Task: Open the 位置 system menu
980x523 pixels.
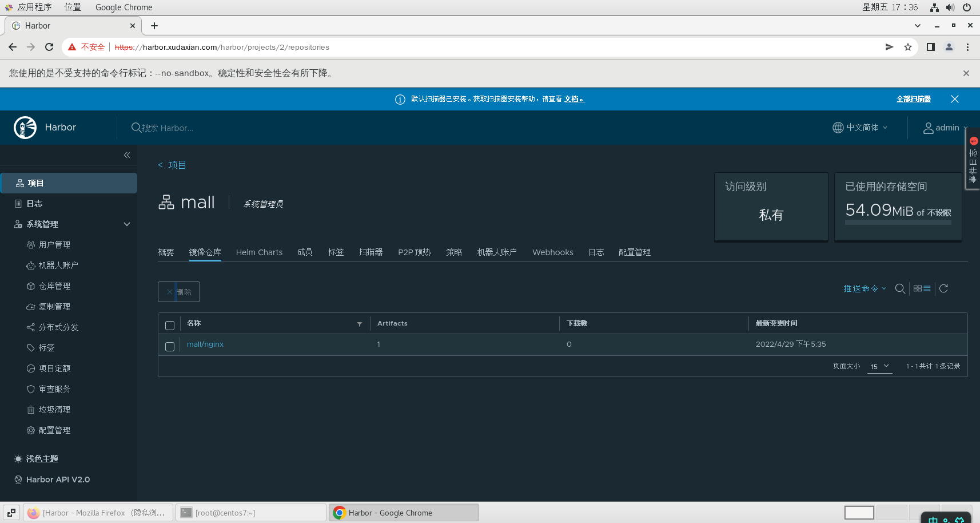Action: (x=73, y=7)
